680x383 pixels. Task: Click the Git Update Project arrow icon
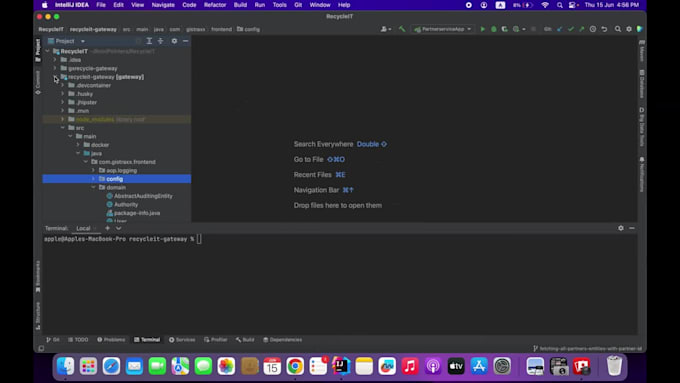point(559,29)
